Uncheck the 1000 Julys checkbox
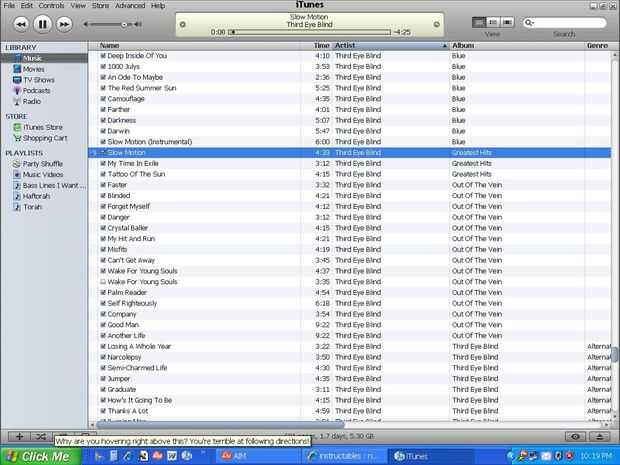 [x=103, y=66]
